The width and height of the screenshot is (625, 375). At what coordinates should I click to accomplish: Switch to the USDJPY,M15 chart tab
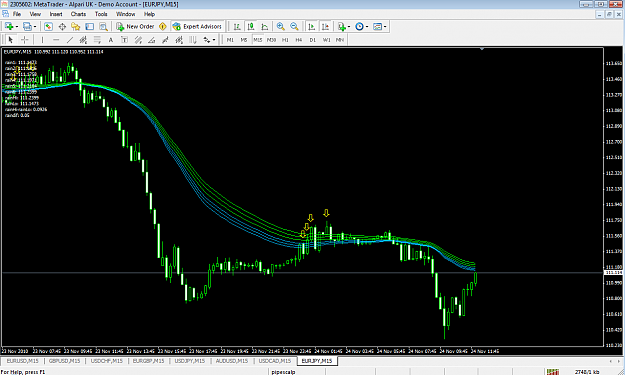[x=190, y=361]
